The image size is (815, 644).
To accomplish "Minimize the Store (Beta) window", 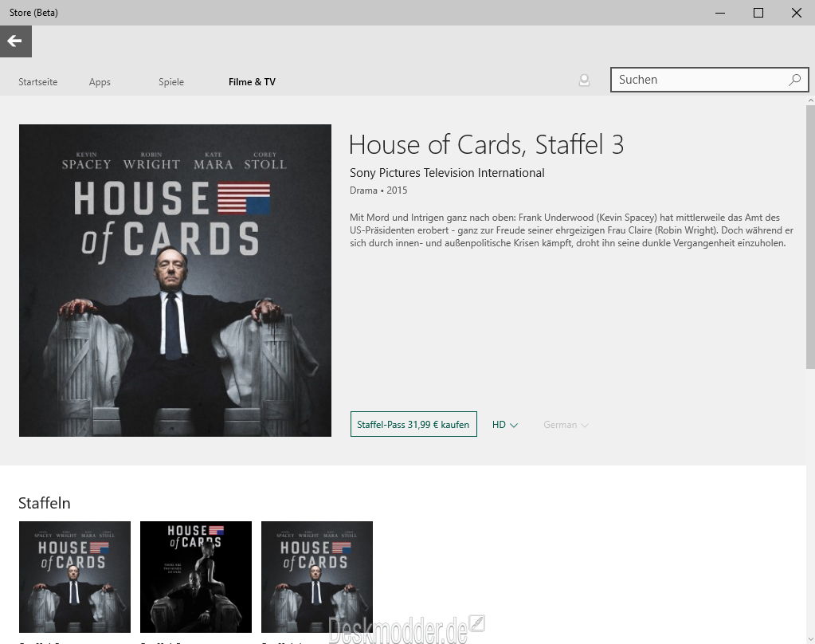I will (720, 13).
